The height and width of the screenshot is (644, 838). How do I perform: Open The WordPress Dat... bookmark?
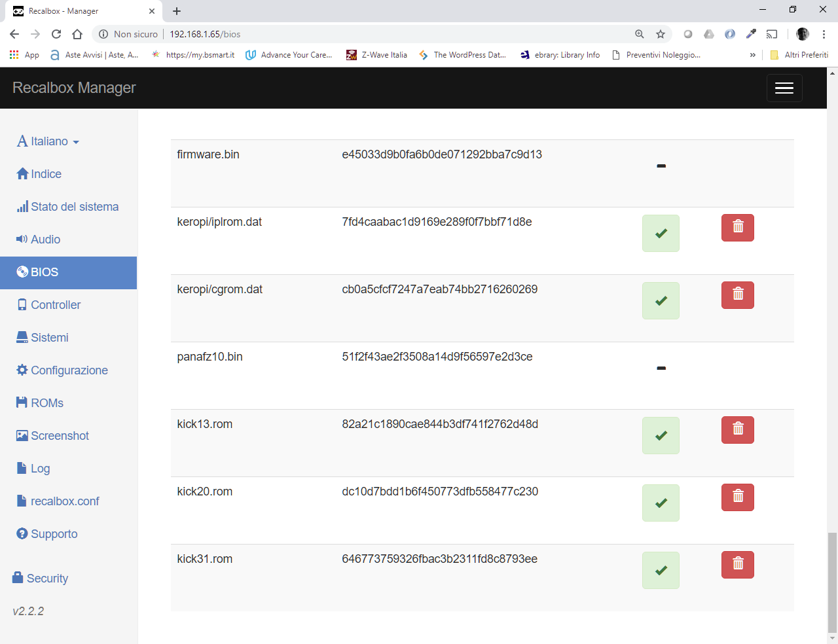coord(463,55)
